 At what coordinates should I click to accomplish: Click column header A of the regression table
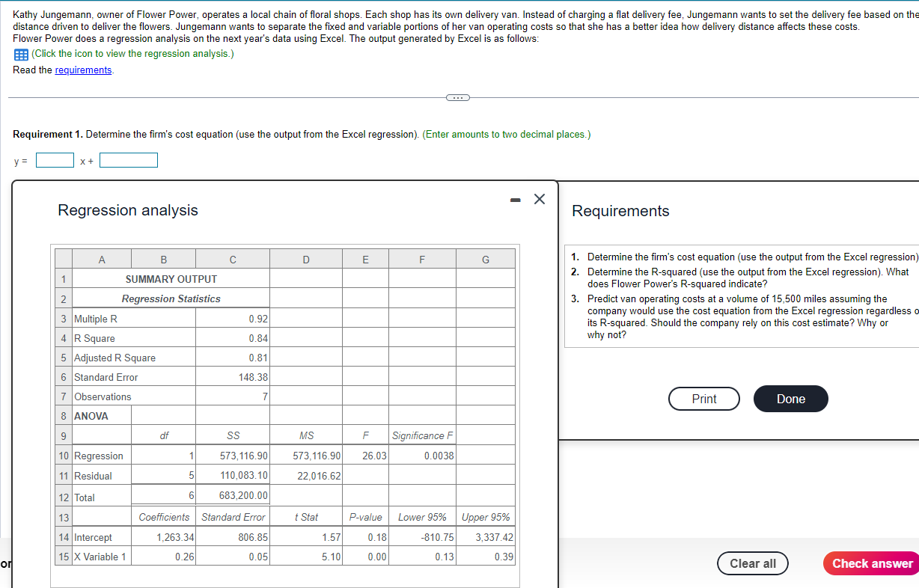click(x=101, y=259)
